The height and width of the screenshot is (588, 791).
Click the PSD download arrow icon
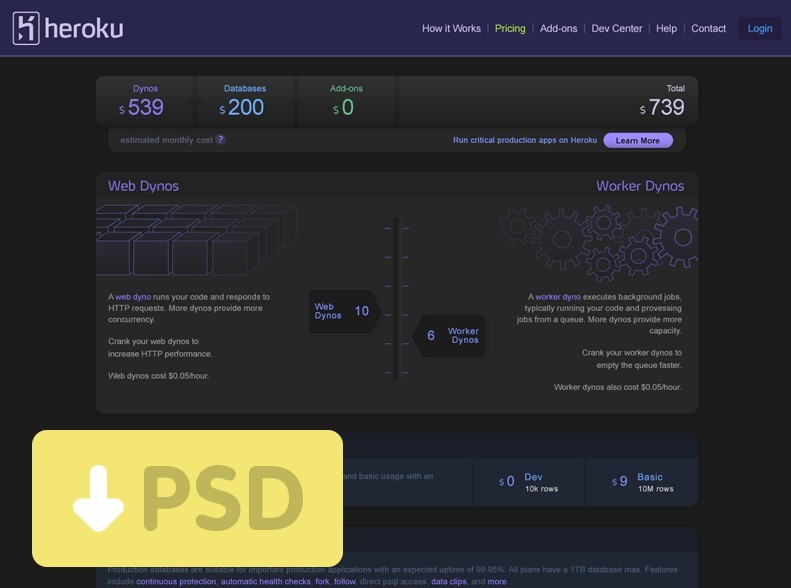98,498
